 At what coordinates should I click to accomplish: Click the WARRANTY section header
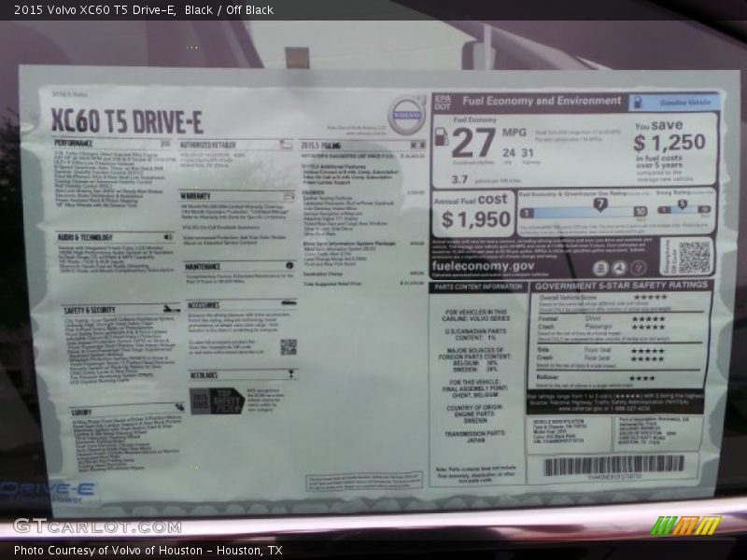195,196
